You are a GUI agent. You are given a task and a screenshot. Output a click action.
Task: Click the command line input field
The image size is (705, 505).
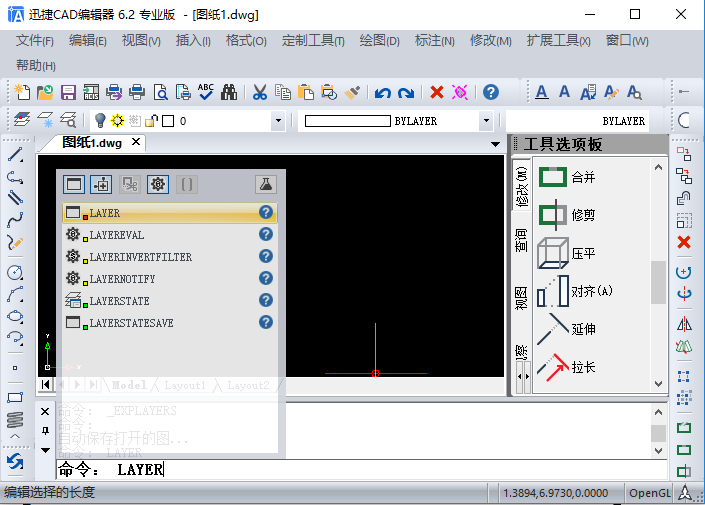pyautogui.click(x=361, y=470)
